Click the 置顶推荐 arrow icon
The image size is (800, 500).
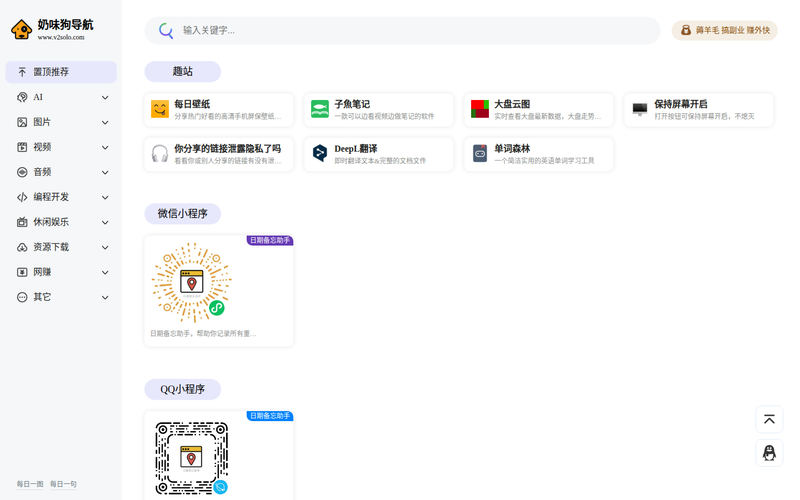click(x=22, y=72)
